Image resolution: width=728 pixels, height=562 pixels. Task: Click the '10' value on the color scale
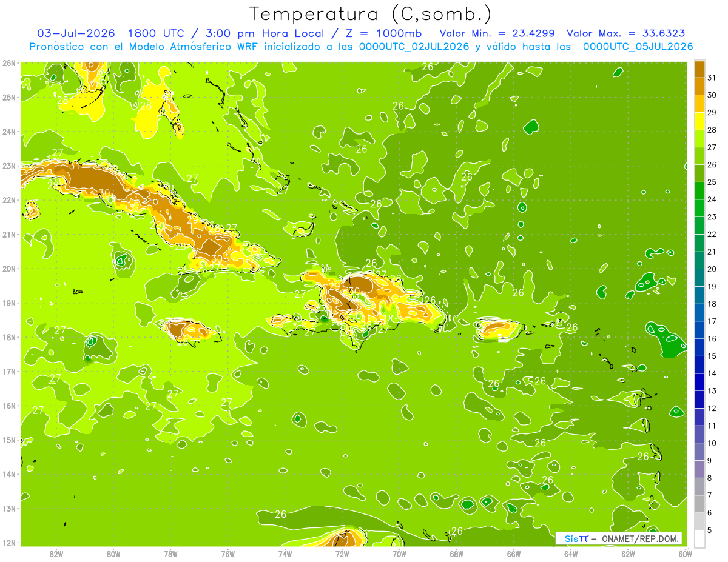[x=712, y=443]
